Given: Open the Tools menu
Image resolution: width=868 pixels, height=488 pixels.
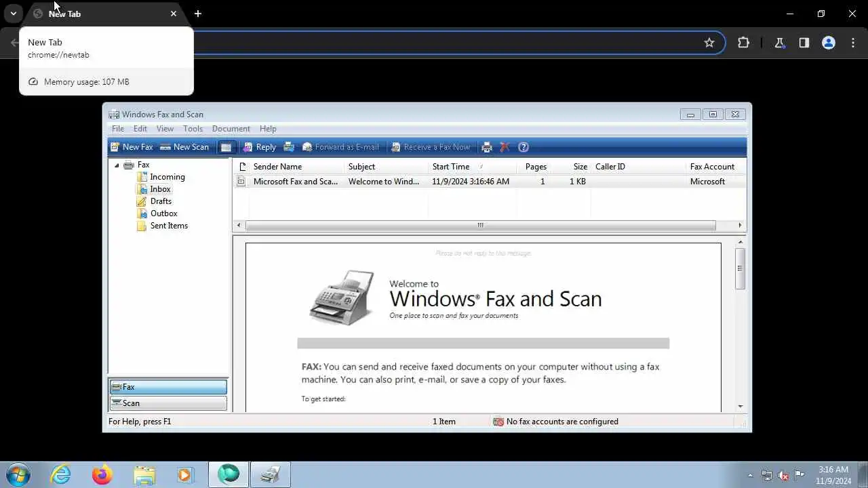Looking at the screenshot, I should pos(193,129).
